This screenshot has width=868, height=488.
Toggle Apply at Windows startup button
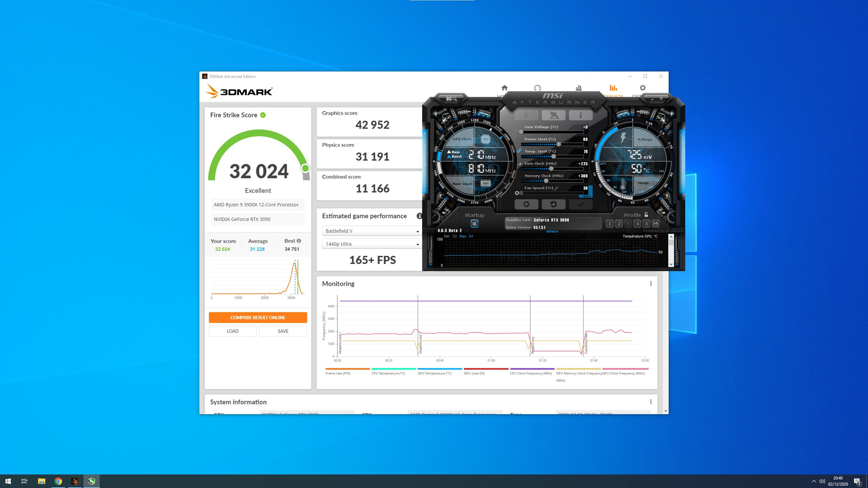[474, 224]
